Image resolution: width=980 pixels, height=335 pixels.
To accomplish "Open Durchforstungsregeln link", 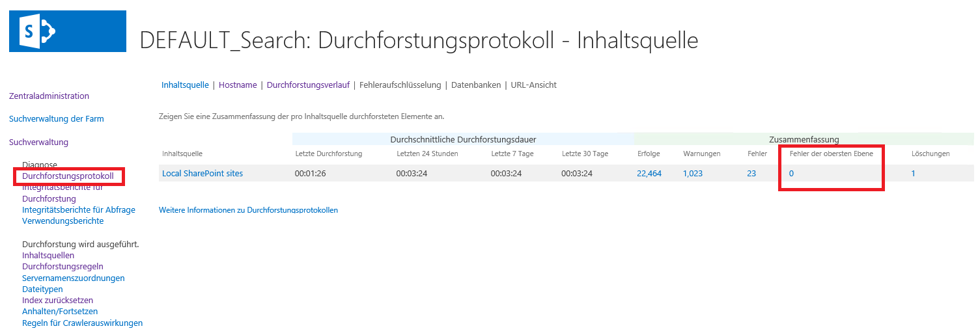I will pyautogui.click(x=63, y=267).
